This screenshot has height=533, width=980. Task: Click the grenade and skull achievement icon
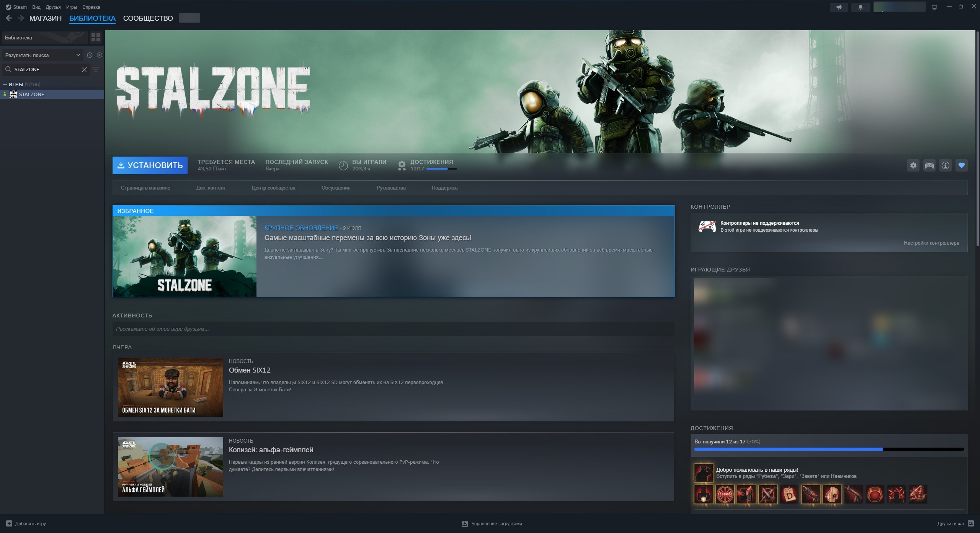tap(832, 494)
